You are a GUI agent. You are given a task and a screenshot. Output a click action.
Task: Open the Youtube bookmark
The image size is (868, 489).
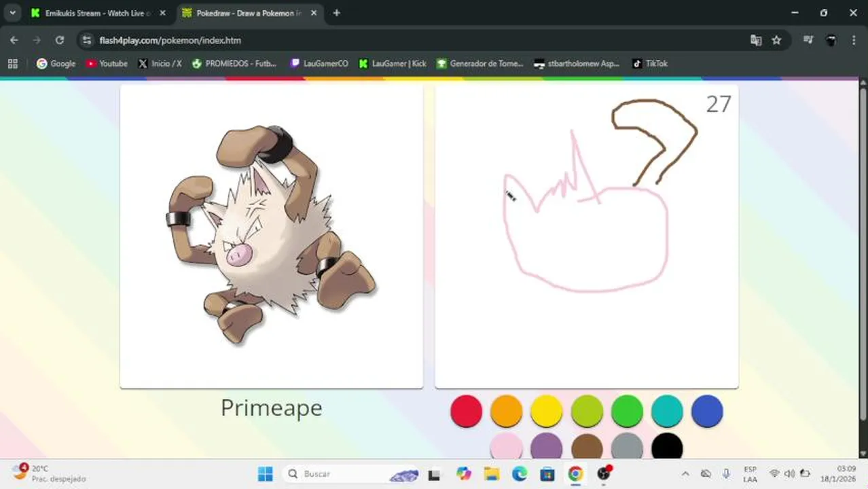pyautogui.click(x=107, y=63)
